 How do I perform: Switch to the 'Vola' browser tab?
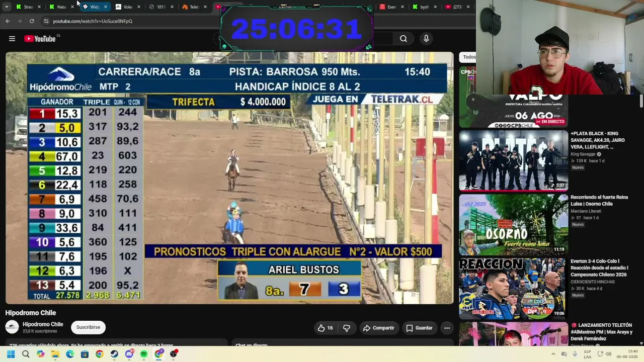tap(128, 7)
